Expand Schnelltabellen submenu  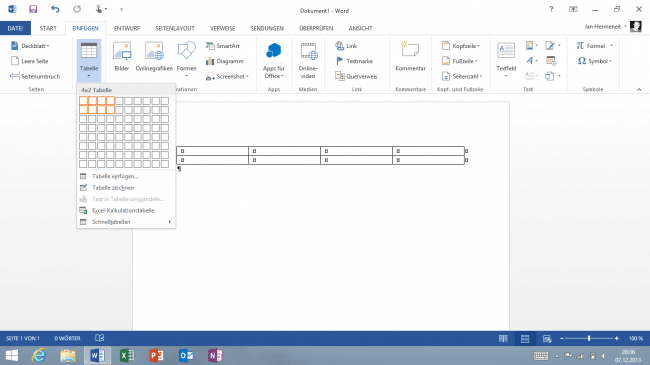coord(126,222)
